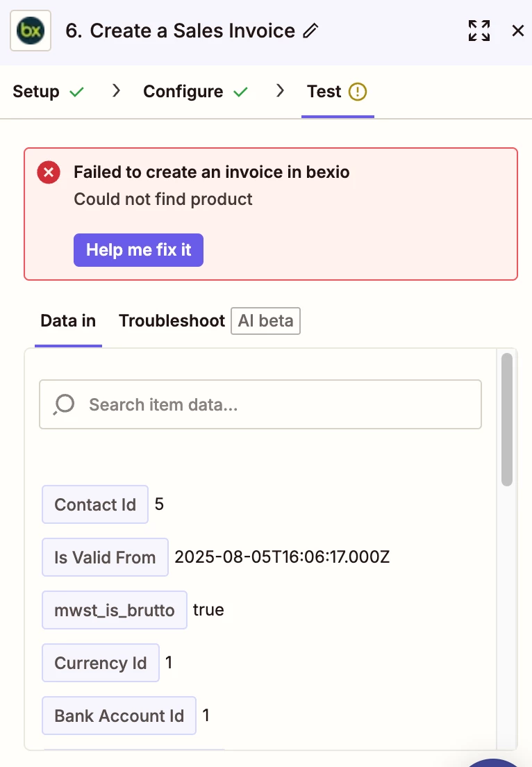Click the Configure green checkmark
The height and width of the screenshot is (767, 532).
point(240,92)
